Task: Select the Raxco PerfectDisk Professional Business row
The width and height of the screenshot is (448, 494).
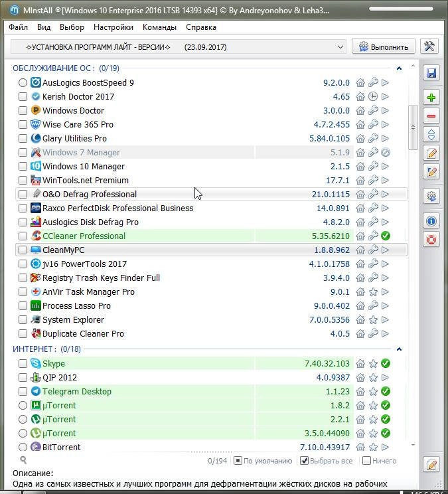Action: [x=211, y=208]
